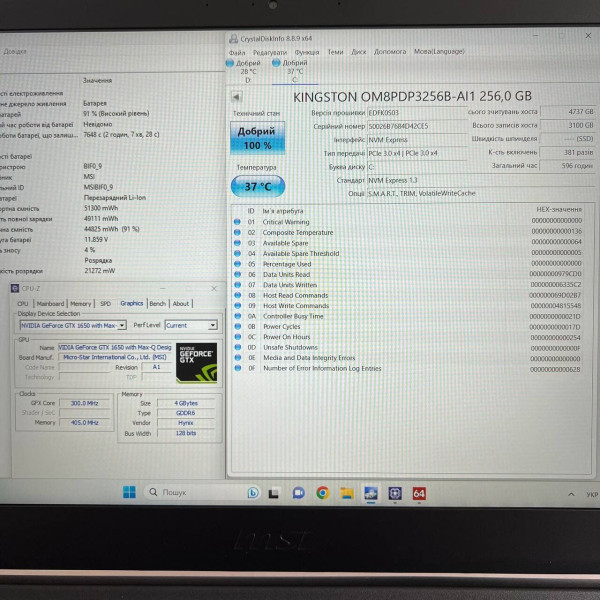Open the AIDA64 taskbar icon

point(419,494)
